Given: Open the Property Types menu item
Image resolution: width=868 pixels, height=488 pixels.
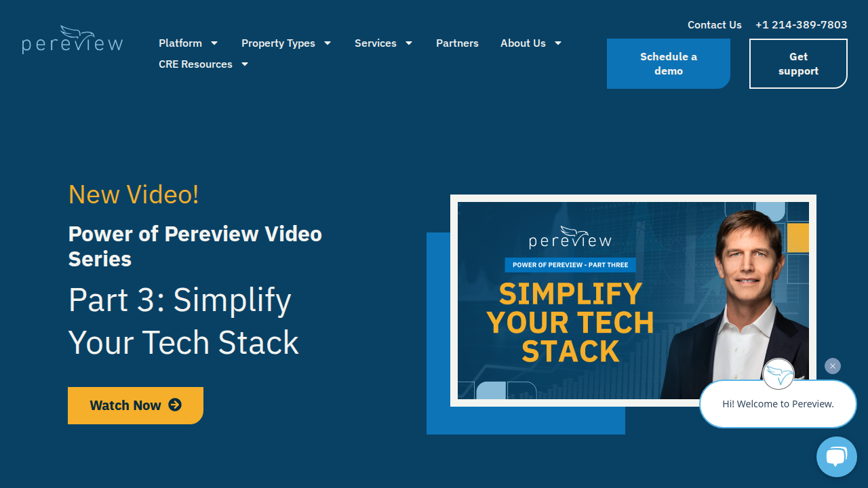Looking at the screenshot, I should point(278,43).
